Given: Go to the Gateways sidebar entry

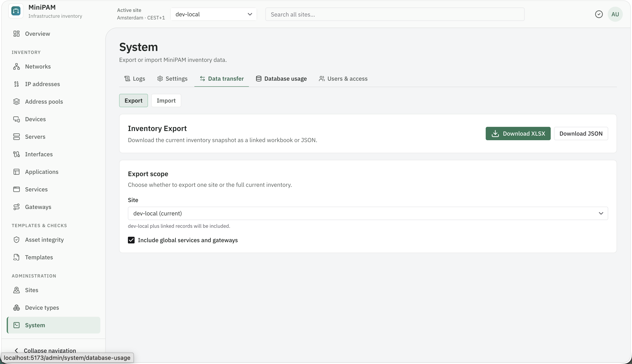Looking at the screenshot, I should [x=54, y=207].
